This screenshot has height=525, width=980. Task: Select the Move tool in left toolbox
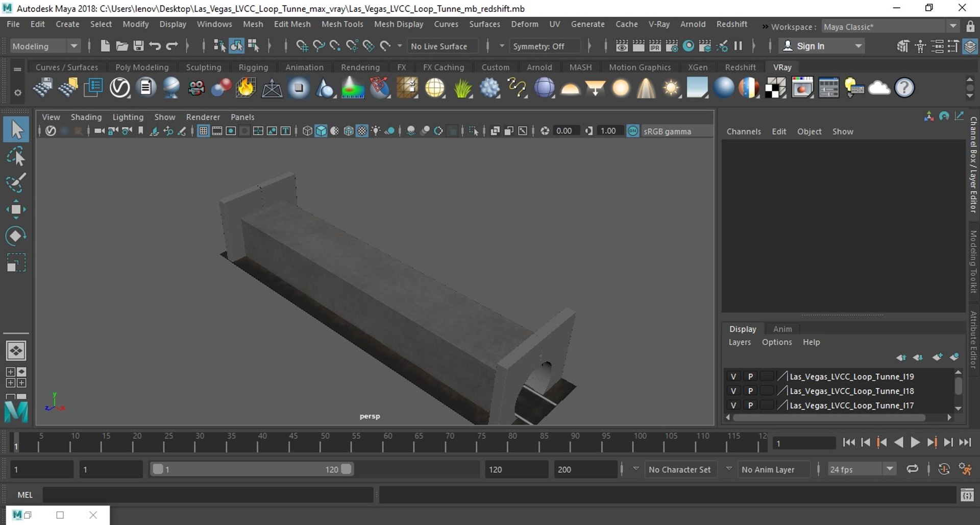coord(16,209)
